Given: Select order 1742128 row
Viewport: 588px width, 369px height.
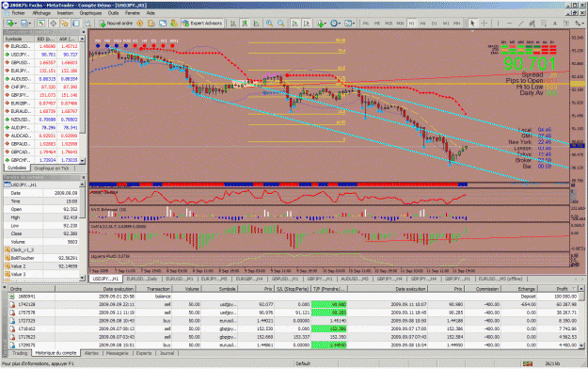Looking at the screenshot, I should click(294, 304).
